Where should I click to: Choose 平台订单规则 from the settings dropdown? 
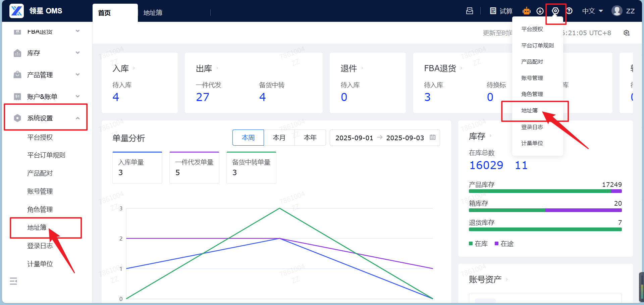[538, 45]
